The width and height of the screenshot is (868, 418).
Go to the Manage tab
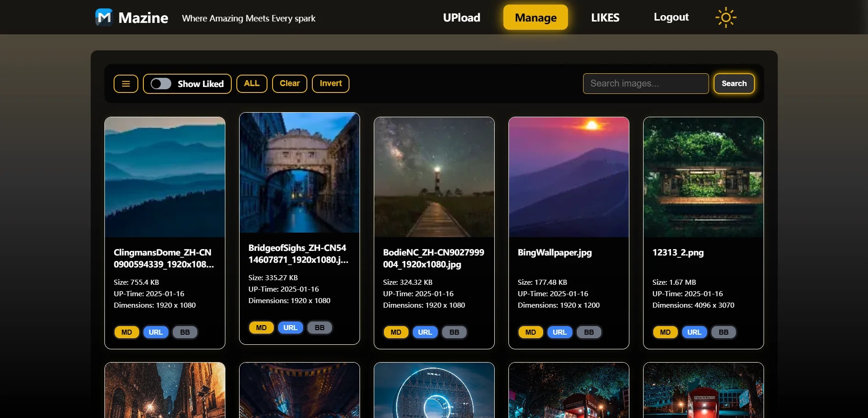535,17
